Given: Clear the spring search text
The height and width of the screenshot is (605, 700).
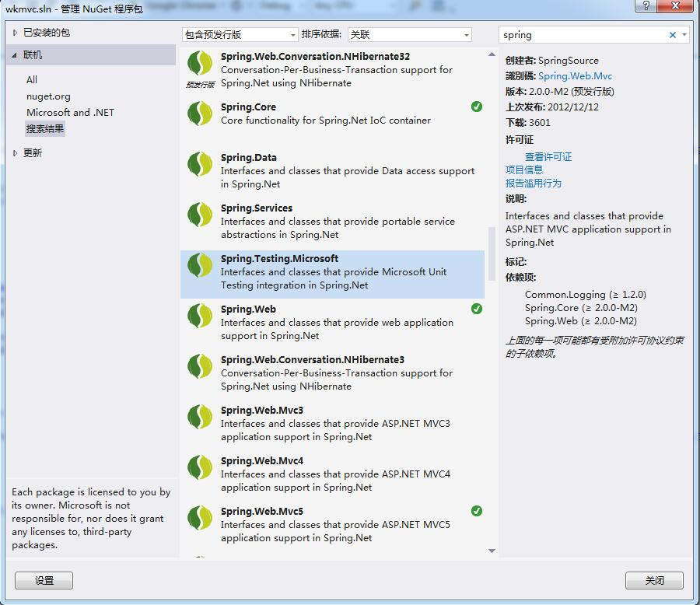Looking at the screenshot, I should (x=672, y=35).
